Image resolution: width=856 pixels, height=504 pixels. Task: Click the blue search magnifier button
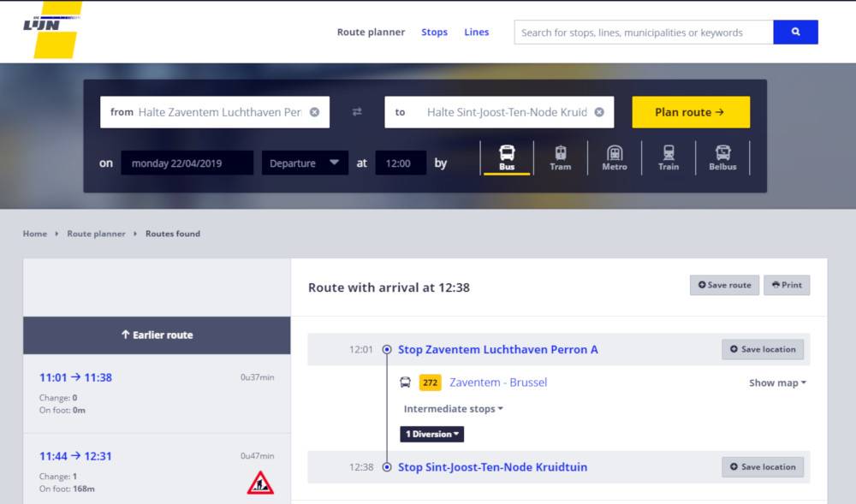795,33
